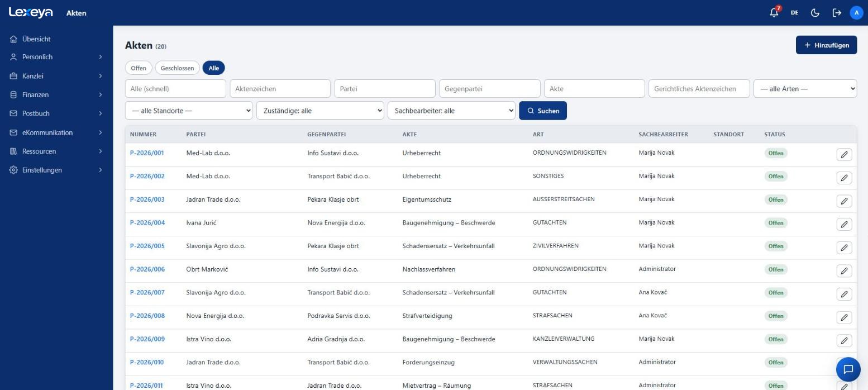Edit case P-2026/002 pencil icon
Viewport: 868px width, 390px height.
(x=844, y=178)
